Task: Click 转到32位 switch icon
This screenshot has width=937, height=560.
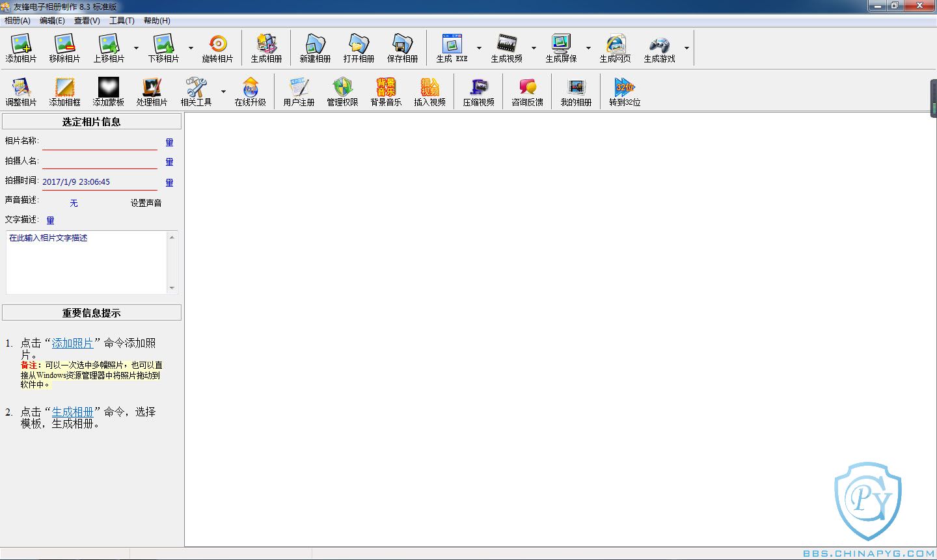Action: [625, 92]
